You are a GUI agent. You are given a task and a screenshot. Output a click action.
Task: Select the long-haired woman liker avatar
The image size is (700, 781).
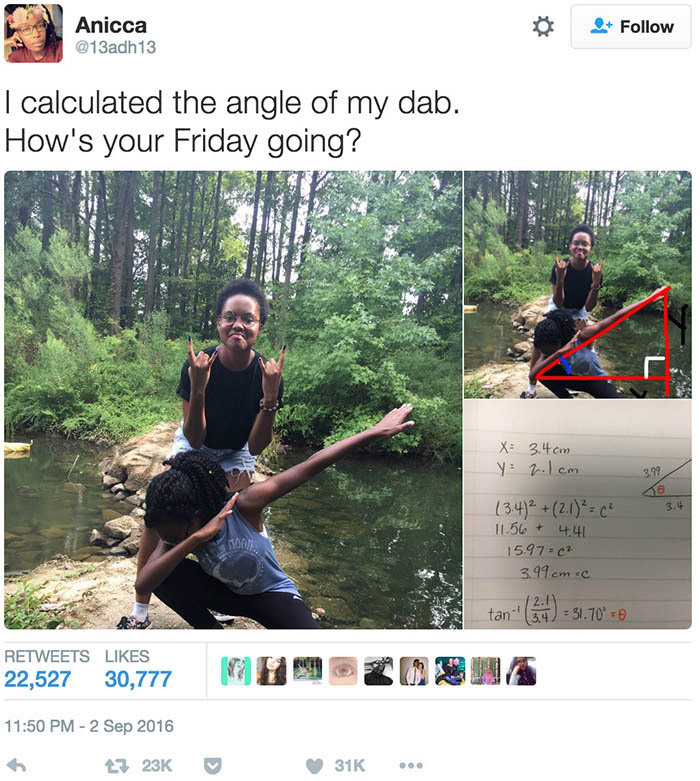coord(272,671)
